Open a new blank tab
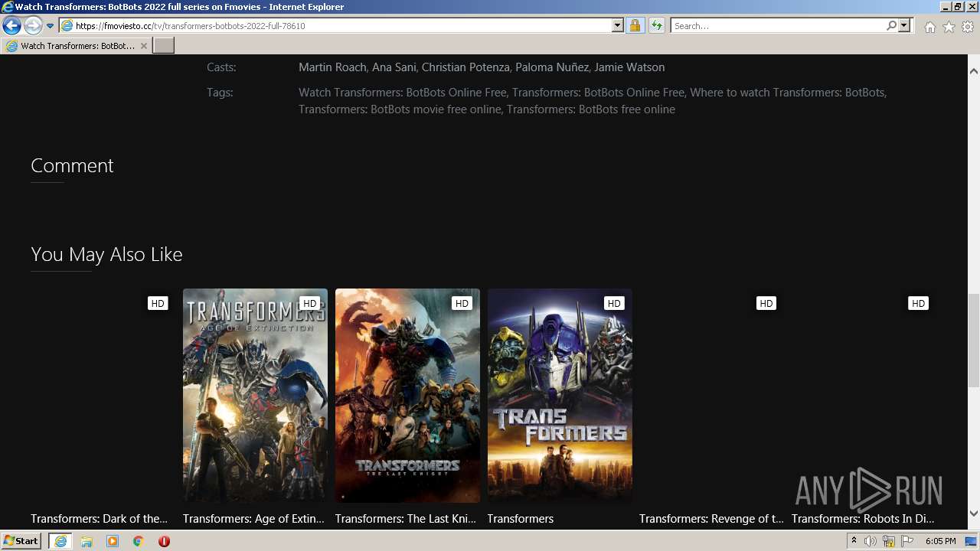Screen dimensions: 980x551 tap(164, 46)
